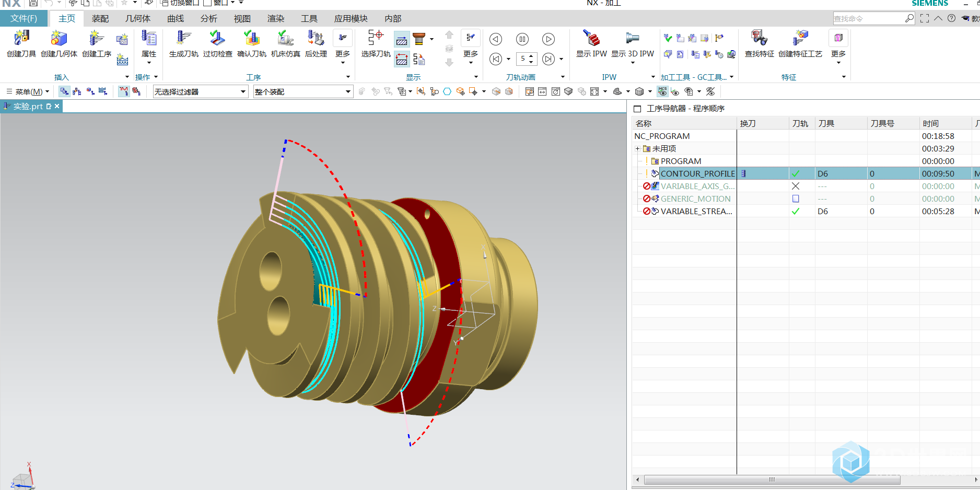This screenshot has height=490, width=980.
Task: Expand the 未用项 tree node
Action: tap(637, 149)
